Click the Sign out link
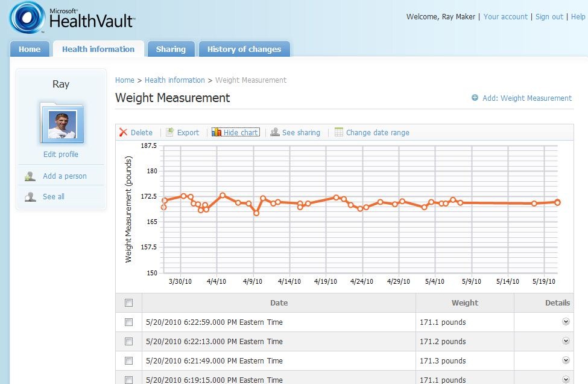This screenshot has width=588, height=384. tap(549, 16)
